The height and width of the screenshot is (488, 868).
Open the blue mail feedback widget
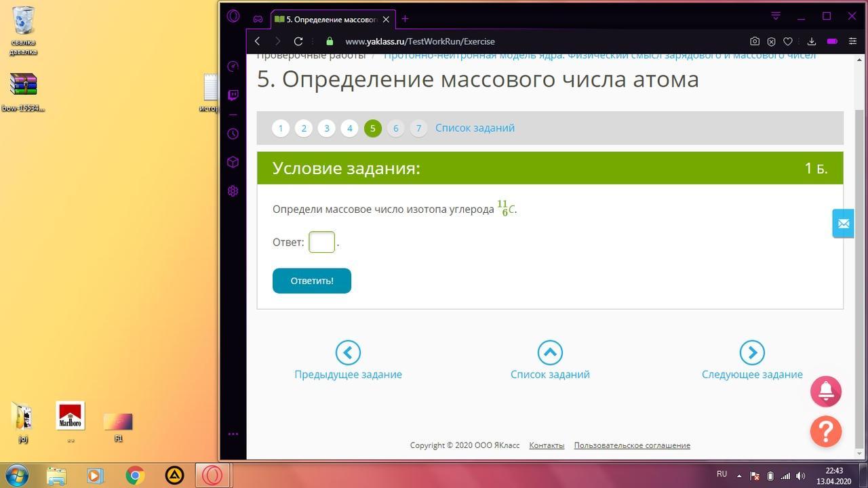pyautogui.click(x=844, y=223)
